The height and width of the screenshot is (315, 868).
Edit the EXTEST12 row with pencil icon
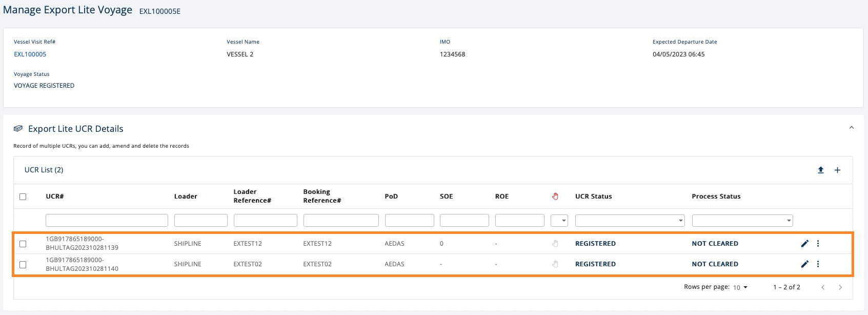click(804, 244)
